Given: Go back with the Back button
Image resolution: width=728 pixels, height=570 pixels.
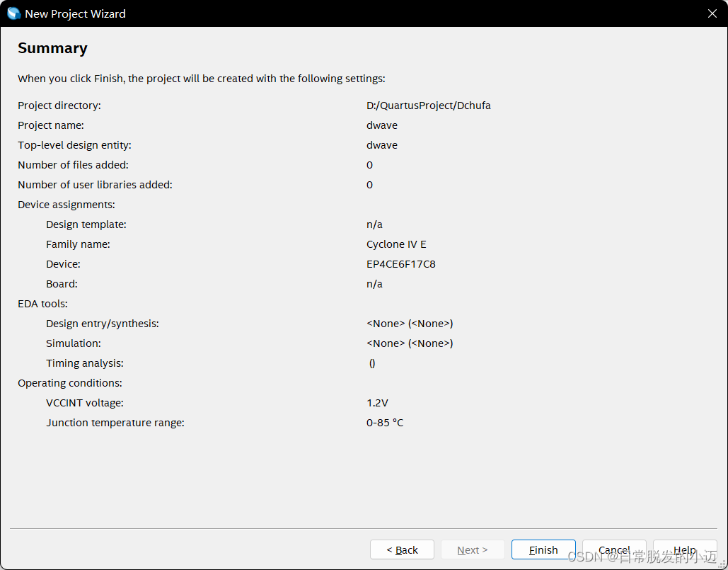Looking at the screenshot, I should coord(402,549).
